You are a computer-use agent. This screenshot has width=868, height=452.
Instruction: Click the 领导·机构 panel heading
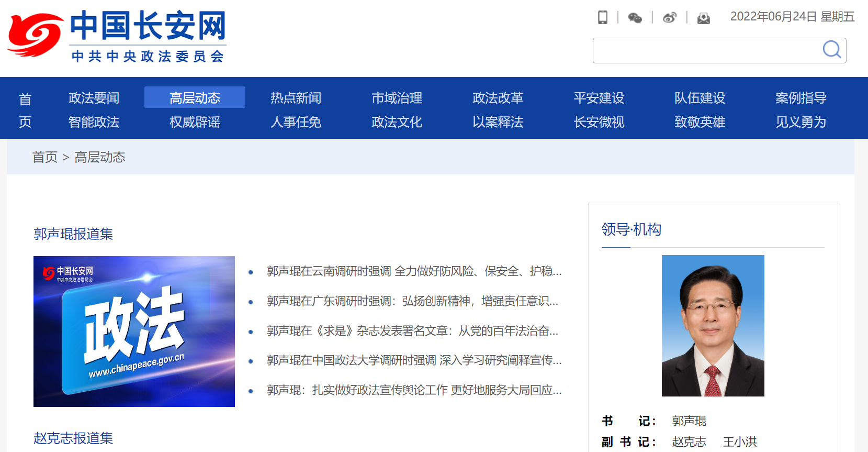(x=632, y=229)
